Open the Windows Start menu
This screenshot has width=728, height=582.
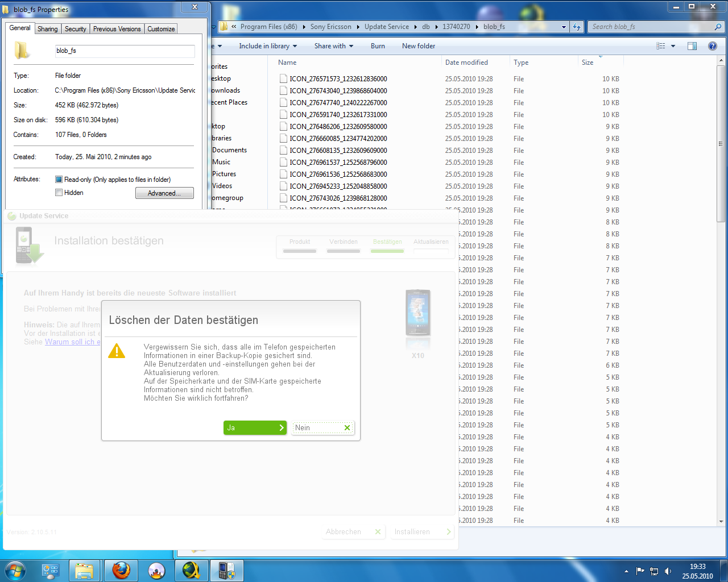[15, 570]
